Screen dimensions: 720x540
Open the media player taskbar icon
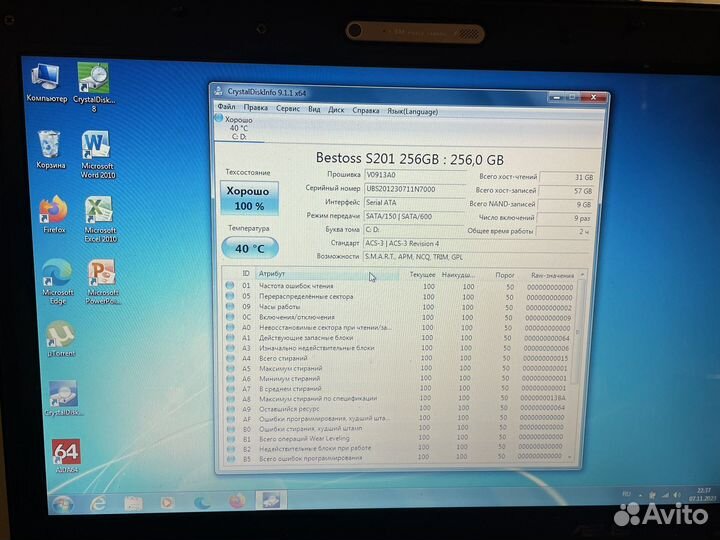click(167, 502)
